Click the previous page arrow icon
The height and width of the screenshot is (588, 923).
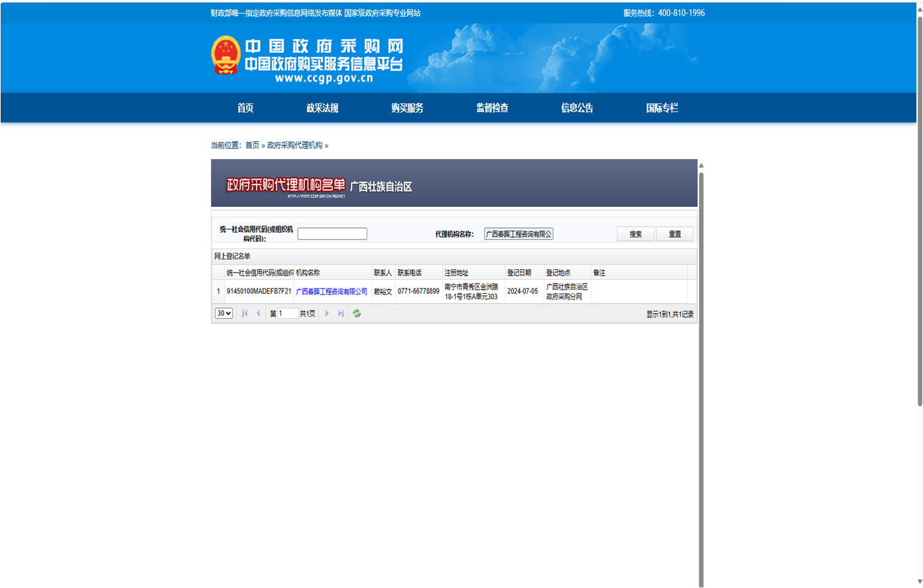pyautogui.click(x=258, y=314)
